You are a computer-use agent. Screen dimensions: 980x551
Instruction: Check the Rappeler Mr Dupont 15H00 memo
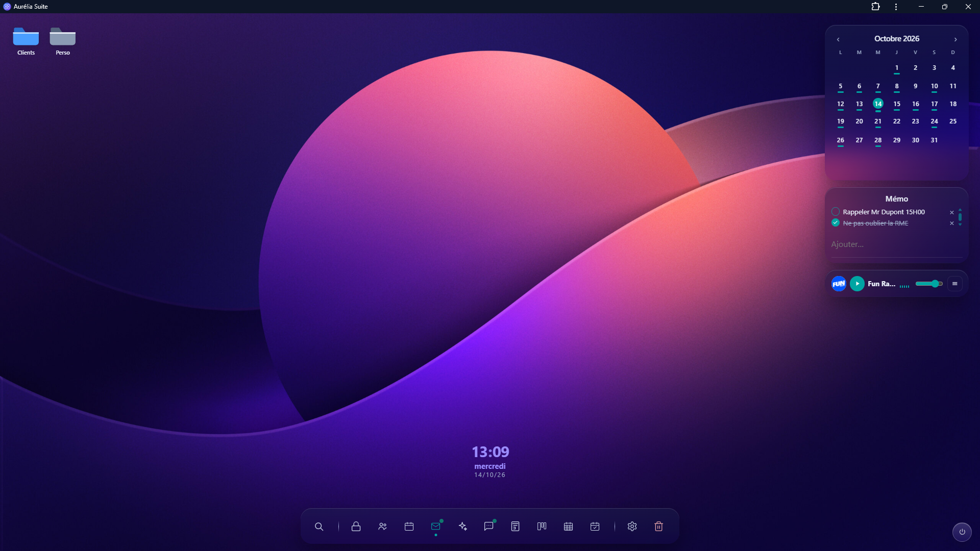836,212
